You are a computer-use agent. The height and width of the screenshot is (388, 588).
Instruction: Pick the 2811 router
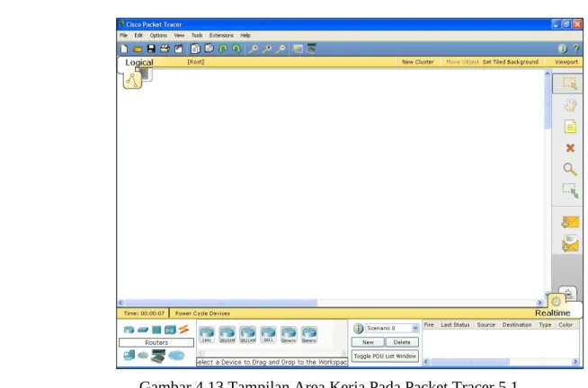point(268,334)
